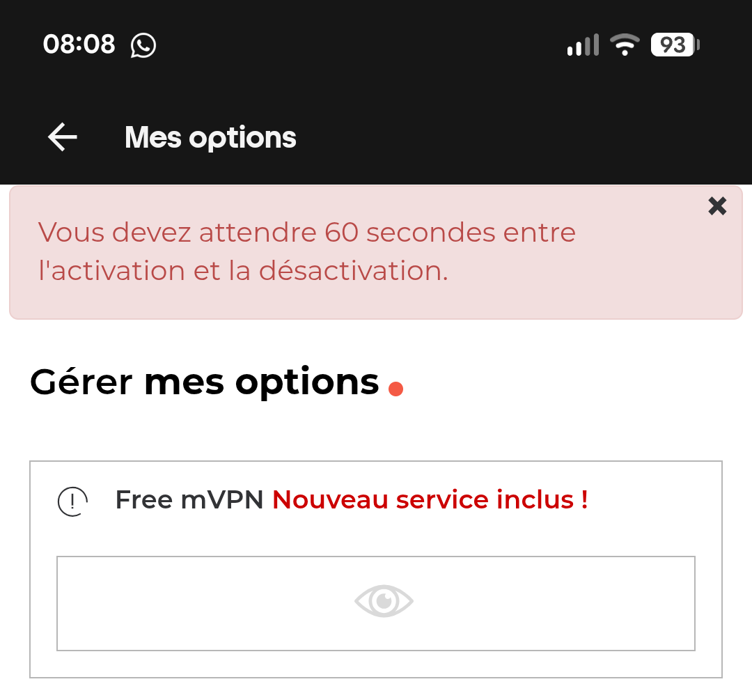Select the Free mVPN option label

pyautogui.click(x=189, y=499)
